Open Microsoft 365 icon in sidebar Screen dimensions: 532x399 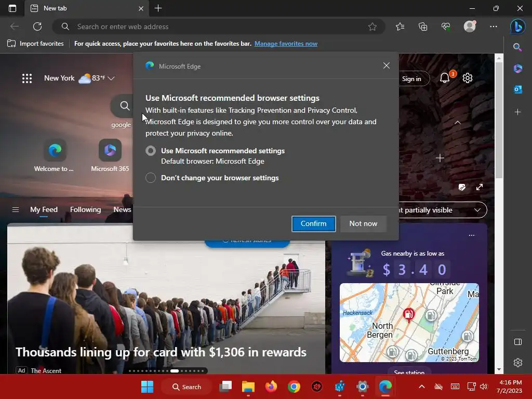pos(517,68)
